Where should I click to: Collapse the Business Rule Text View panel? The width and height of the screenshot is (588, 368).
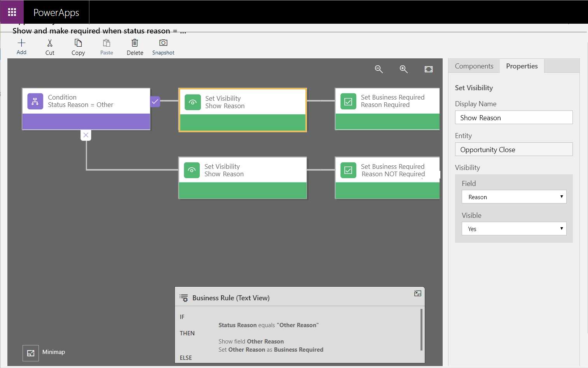[x=418, y=294]
